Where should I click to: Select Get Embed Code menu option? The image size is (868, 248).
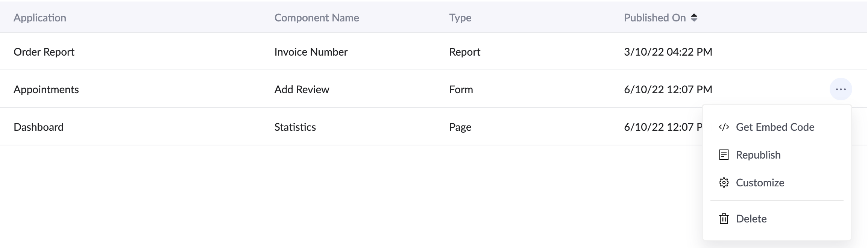pyautogui.click(x=775, y=127)
